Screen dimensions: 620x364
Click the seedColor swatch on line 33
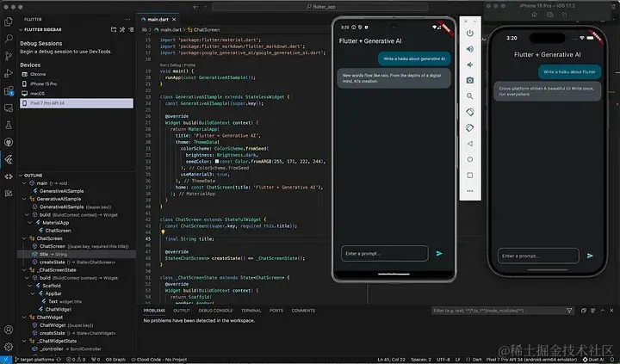coord(217,161)
